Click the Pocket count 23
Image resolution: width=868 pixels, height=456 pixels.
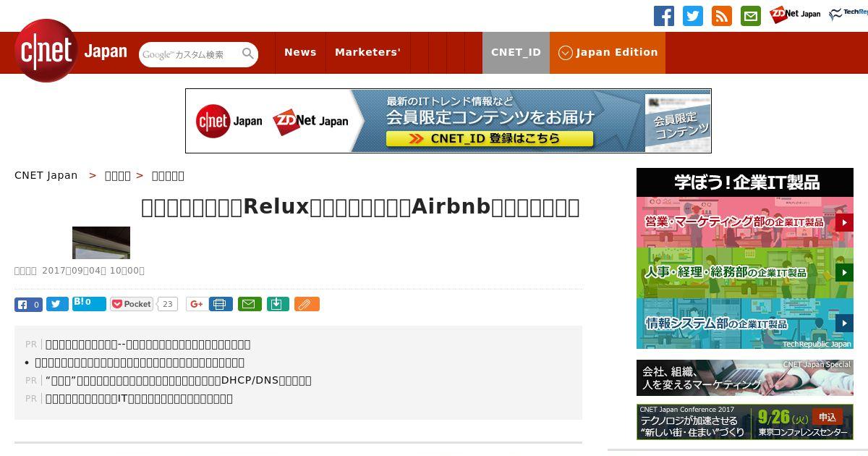tap(167, 304)
